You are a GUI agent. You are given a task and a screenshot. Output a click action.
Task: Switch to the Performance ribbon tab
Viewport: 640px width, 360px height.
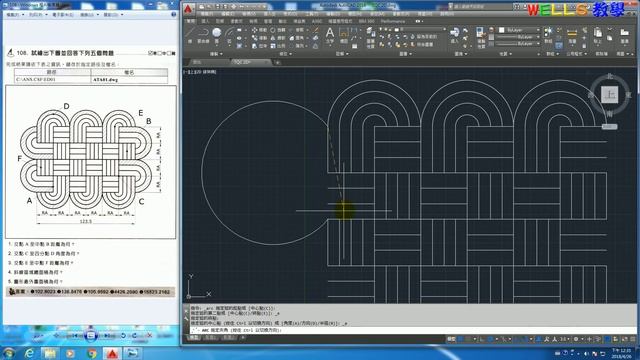click(393, 21)
